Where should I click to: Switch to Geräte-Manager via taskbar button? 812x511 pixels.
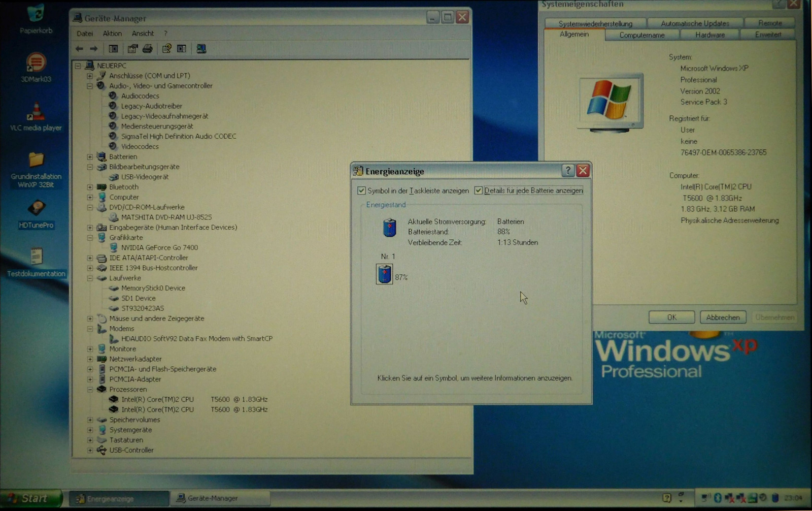pos(220,498)
